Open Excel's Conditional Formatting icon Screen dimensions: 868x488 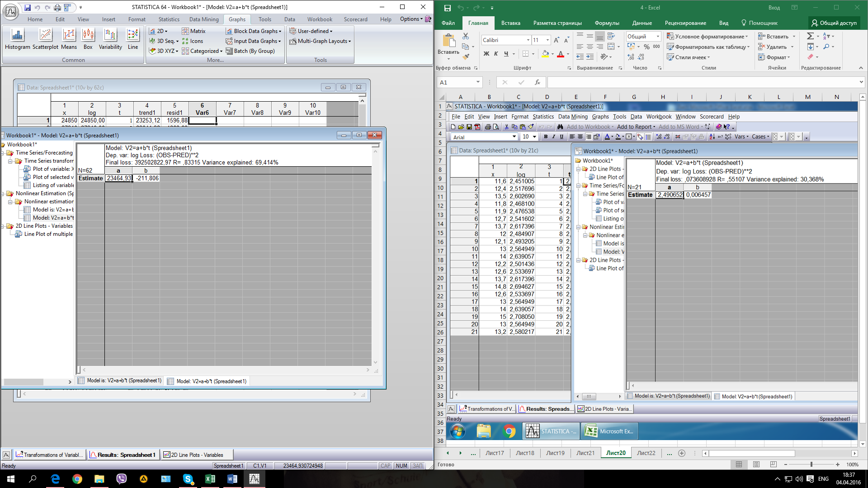coord(671,37)
